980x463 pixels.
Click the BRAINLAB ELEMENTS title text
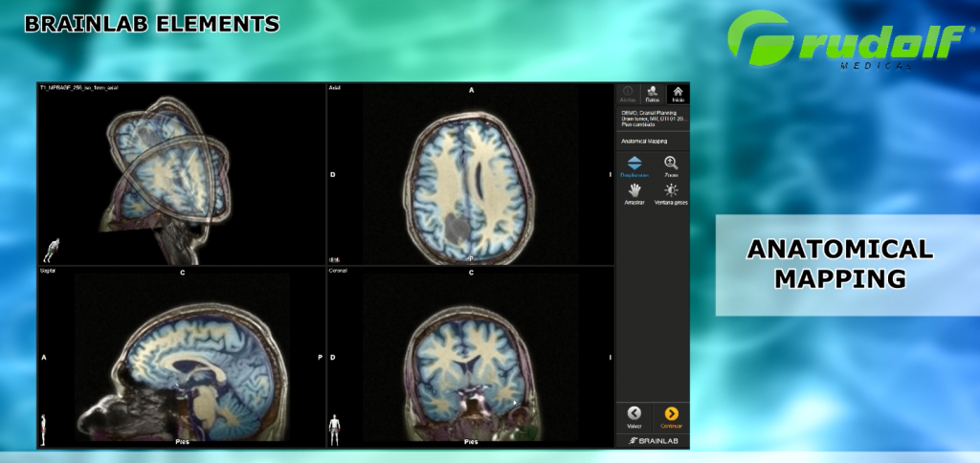pyautogui.click(x=151, y=24)
